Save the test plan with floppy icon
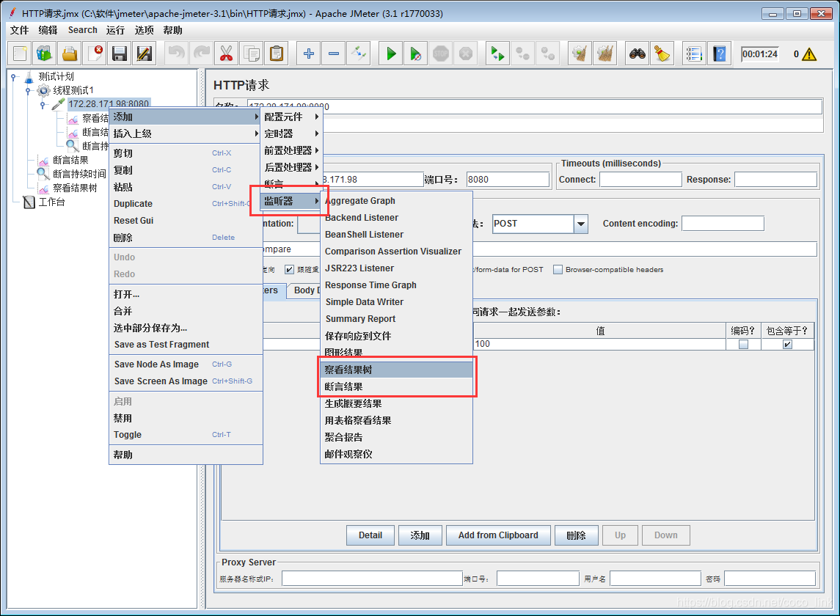This screenshot has width=840, height=616. pos(120,54)
